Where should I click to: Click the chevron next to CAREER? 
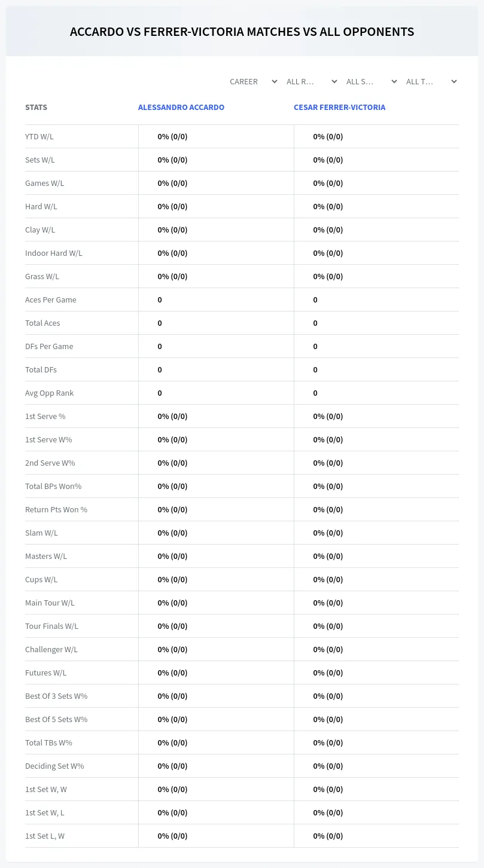tap(275, 81)
